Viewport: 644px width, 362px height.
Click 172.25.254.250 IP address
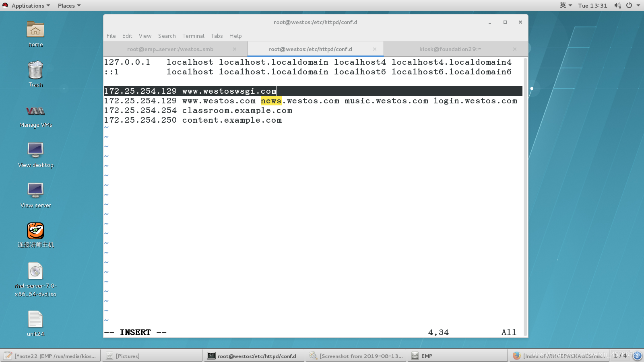140,120
